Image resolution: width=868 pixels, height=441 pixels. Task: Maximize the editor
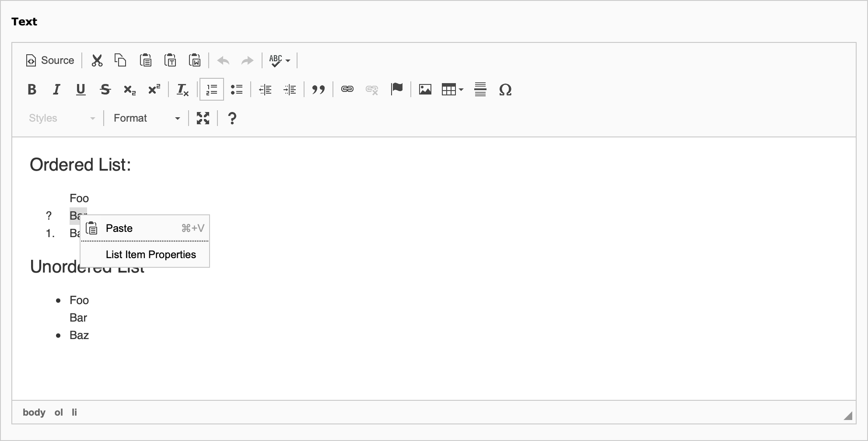pyautogui.click(x=203, y=118)
